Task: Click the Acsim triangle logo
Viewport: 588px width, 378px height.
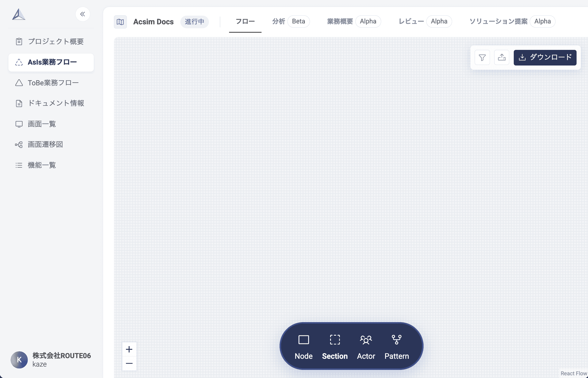Action: point(19,14)
